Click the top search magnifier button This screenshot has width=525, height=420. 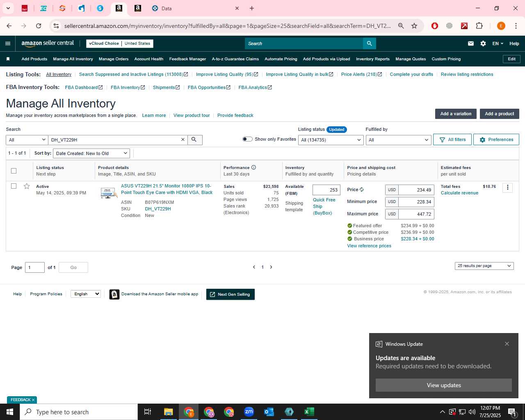[x=369, y=43]
